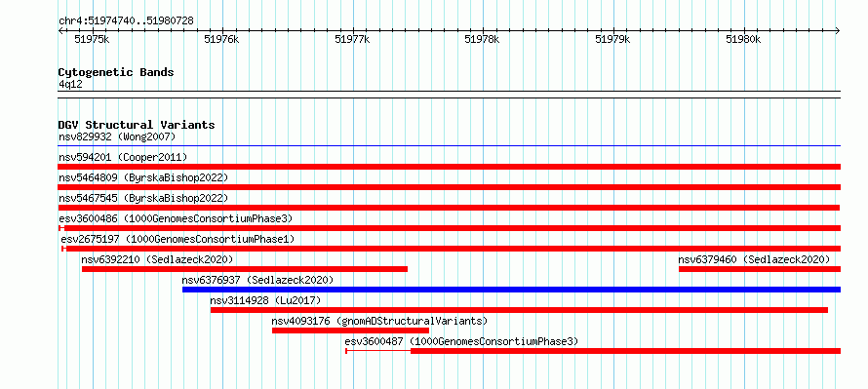Open esv2675197 (1000GenomesConsortiumPhase1) label
Screen dimensions: 868x389
coord(178,239)
